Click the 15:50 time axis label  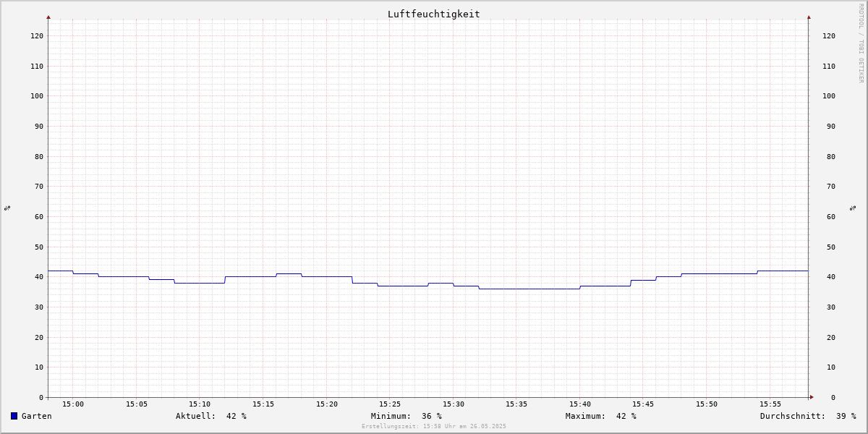707,404
